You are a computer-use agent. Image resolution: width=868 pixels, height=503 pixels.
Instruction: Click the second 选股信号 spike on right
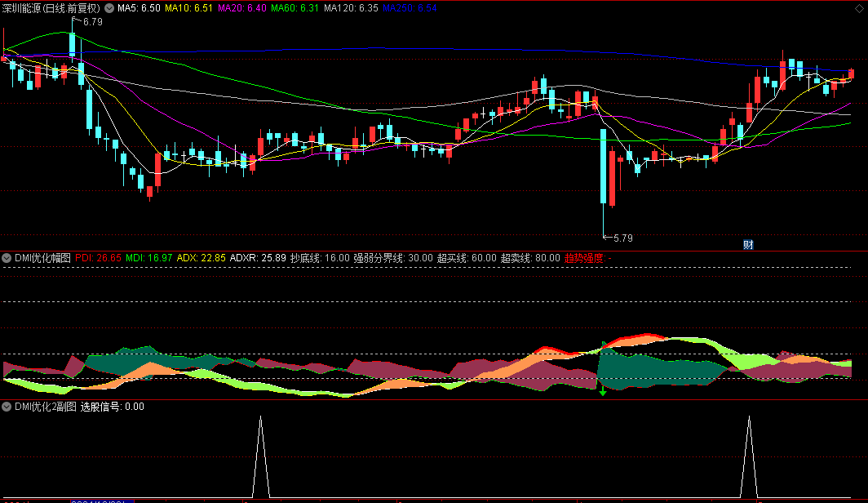pos(749,457)
